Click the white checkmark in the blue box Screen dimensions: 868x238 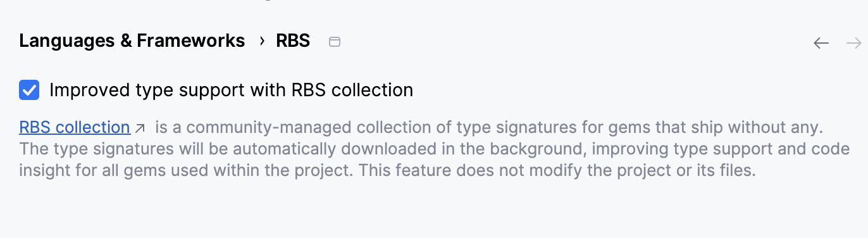[29, 91]
